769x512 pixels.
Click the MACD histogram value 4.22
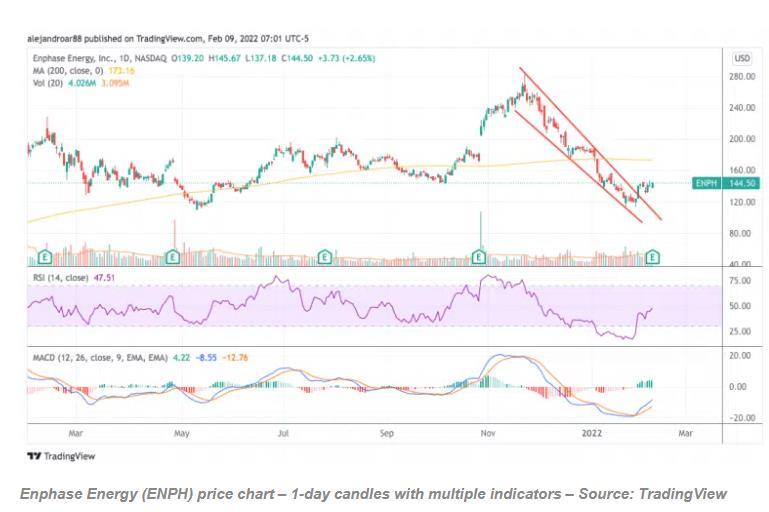click(x=181, y=358)
